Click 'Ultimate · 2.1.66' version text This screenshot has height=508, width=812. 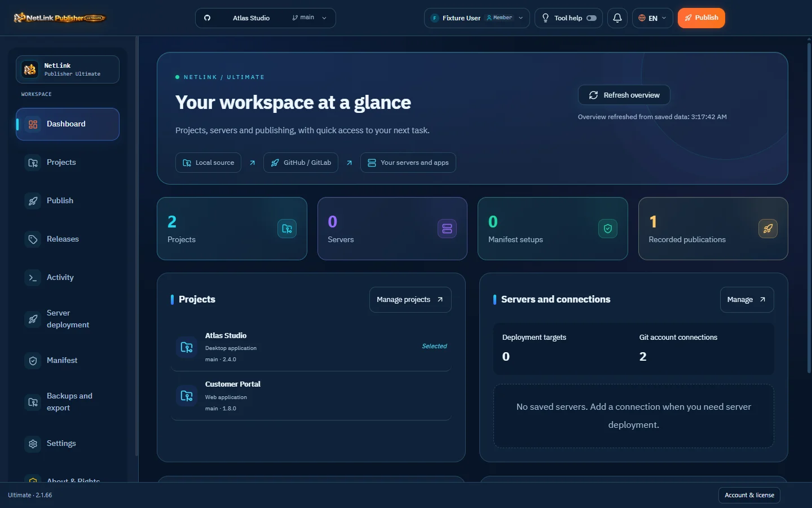30,495
